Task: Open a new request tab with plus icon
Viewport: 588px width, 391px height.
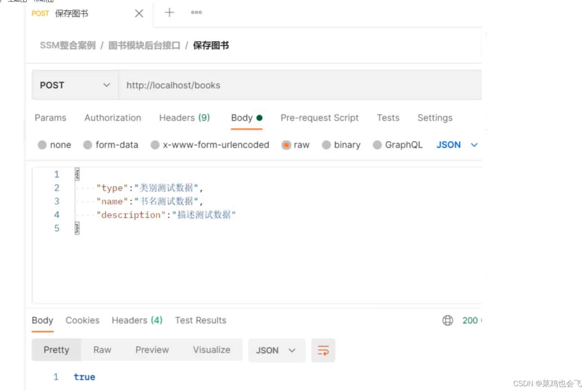Action: click(x=169, y=12)
